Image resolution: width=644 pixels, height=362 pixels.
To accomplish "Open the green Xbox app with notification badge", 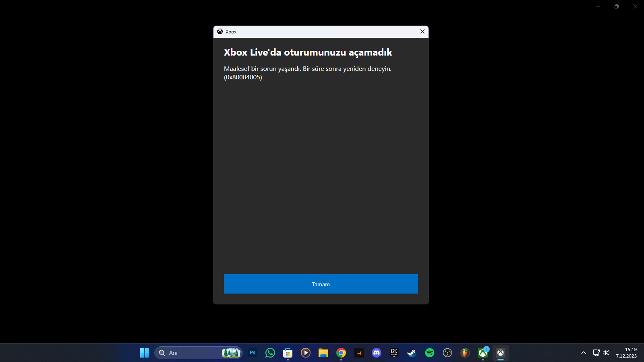I will pos(483,353).
